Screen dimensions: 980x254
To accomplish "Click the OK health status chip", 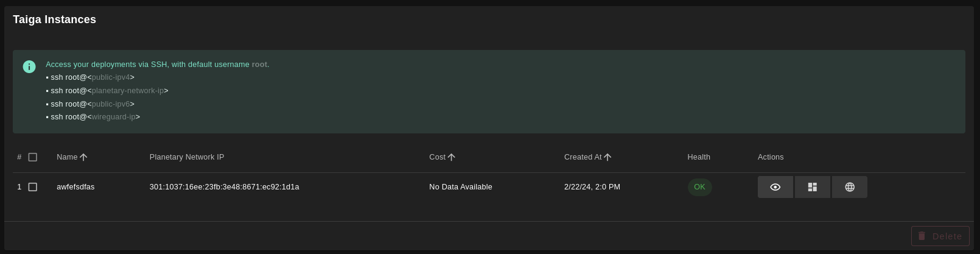I will (699, 187).
